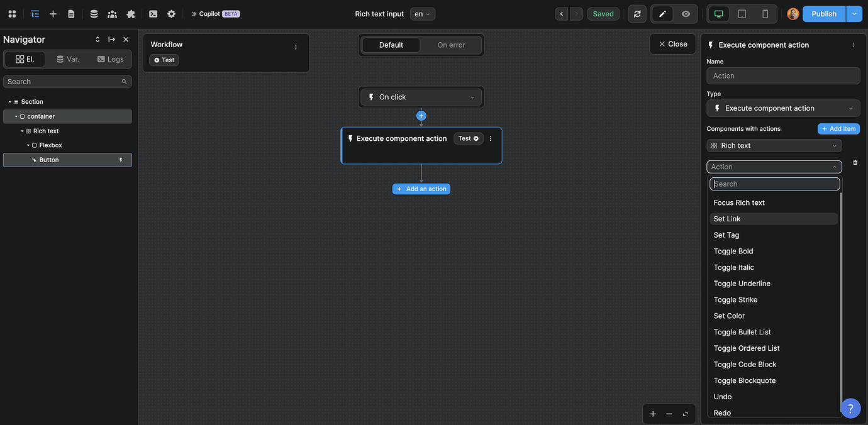Open the en language dropdown
This screenshot has width=868, height=425.
click(x=422, y=13)
